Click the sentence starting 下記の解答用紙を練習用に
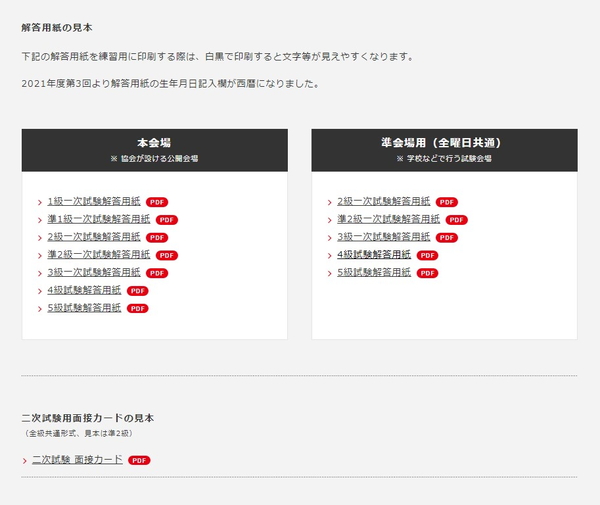 pyautogui.click(x=218, y=57)
